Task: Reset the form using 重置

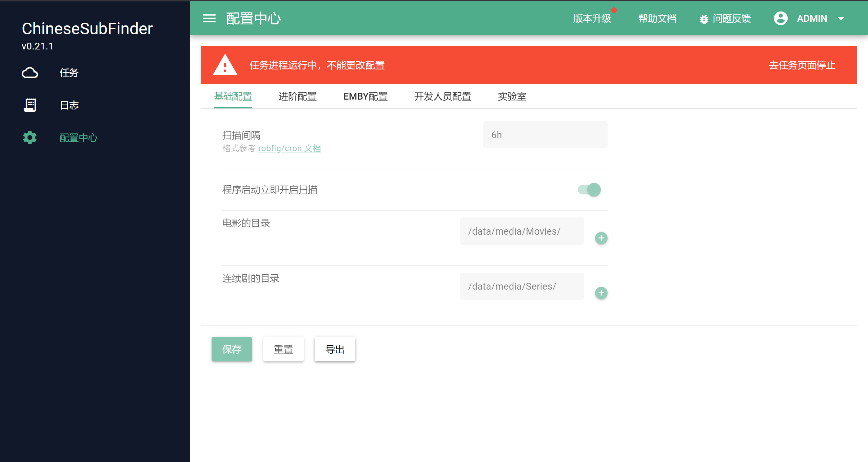Action: (x=283, y=349)
